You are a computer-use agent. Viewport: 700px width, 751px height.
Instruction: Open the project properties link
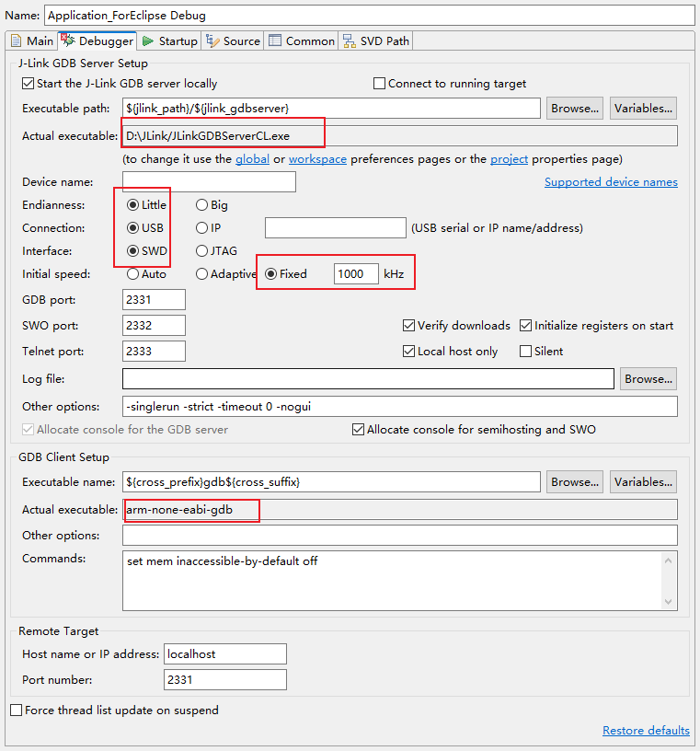click(509, 159)
